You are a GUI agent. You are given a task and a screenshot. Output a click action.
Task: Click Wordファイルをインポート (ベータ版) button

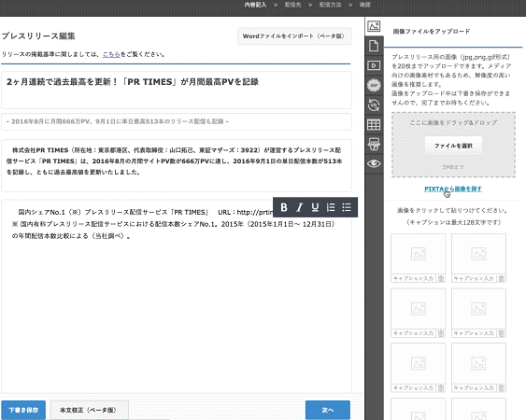tap(294, 36)
